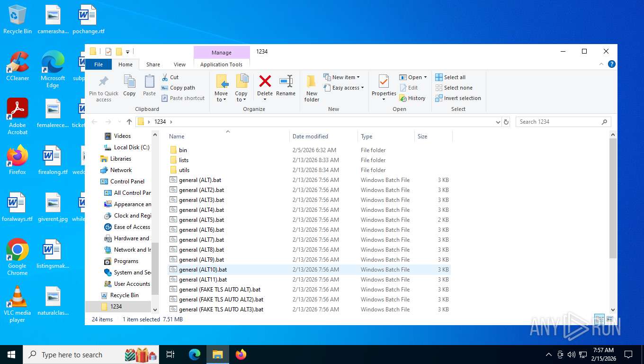Viewport: 644px width, 364px height.
Task: Click Copy path in Clipboard group
Action: coord(178,88)
